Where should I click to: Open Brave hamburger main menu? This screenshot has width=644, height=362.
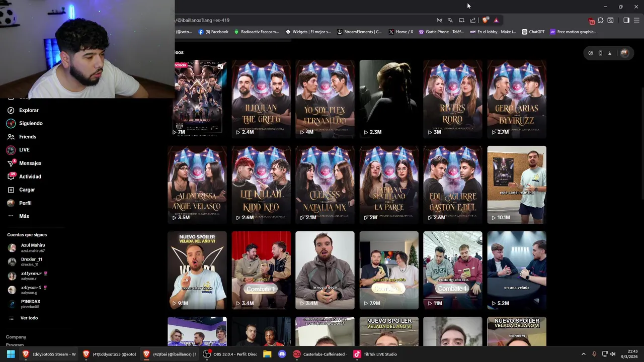click(636, 20)
